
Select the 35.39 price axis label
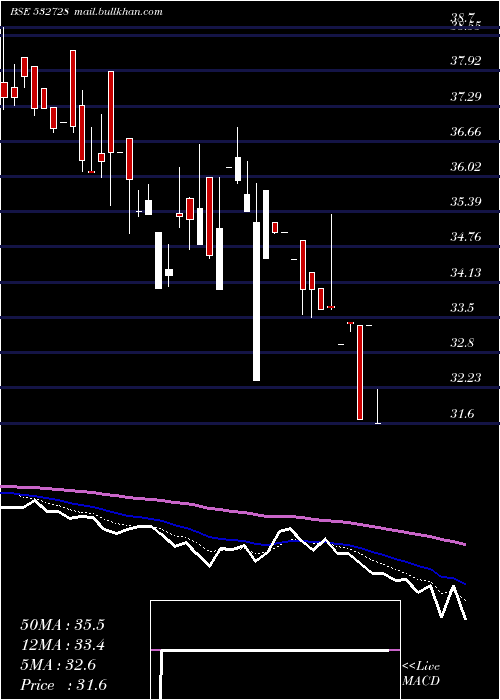point(466,202)
